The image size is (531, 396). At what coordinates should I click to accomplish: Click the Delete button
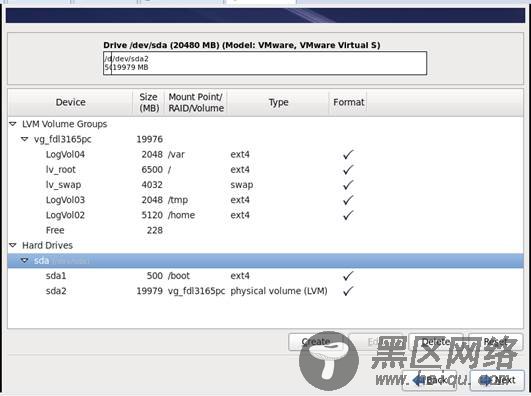click(436, 342)
